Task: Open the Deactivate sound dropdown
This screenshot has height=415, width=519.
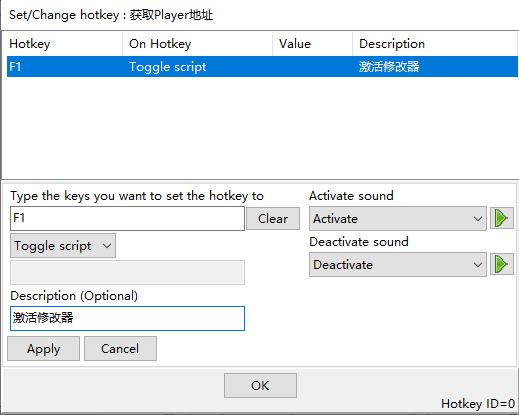Action: pos(398,265)
